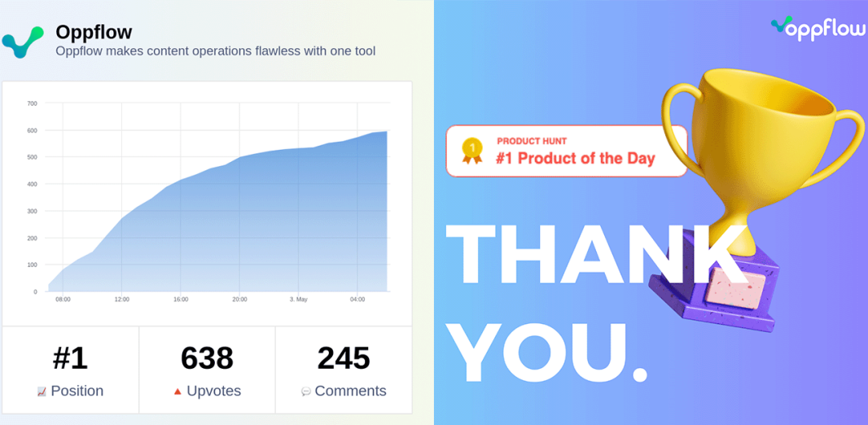The height and width of the screenshot is (425, 868).
Task: Click the Oppflow green-blue logo icon
Action: pos(23,42)
